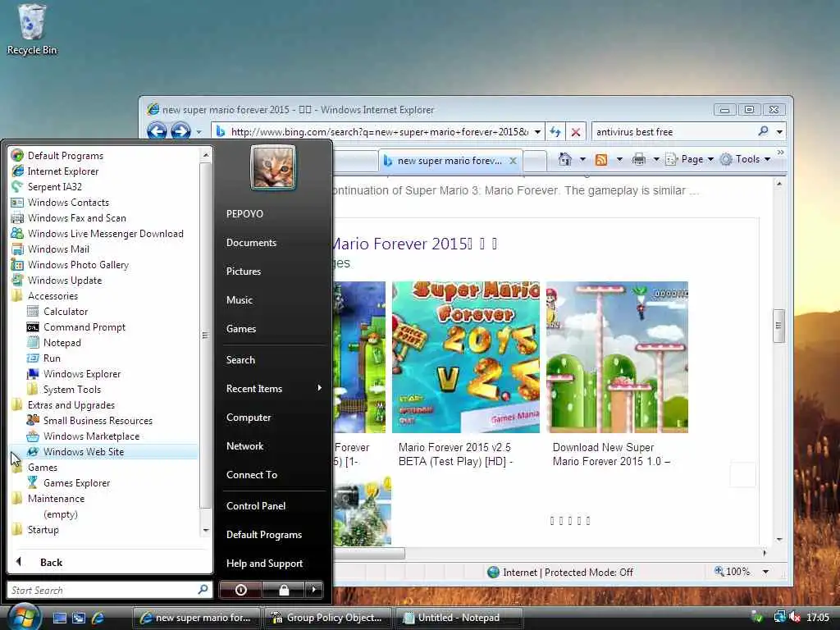Switch to new super mario forever tab
The image size is (840, 630).
click(x=449, y=161)
